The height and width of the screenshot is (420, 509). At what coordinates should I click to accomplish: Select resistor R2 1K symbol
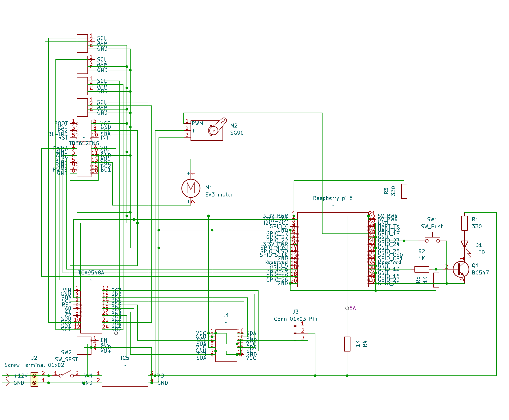[422, 269]
